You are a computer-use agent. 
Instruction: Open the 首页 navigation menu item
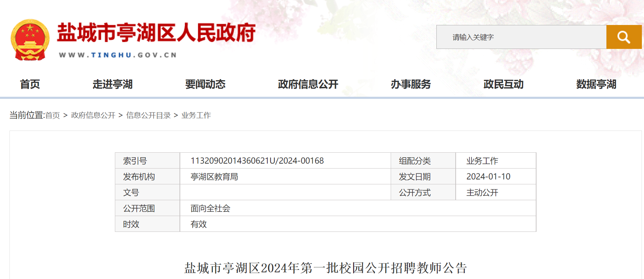point(30,84)
